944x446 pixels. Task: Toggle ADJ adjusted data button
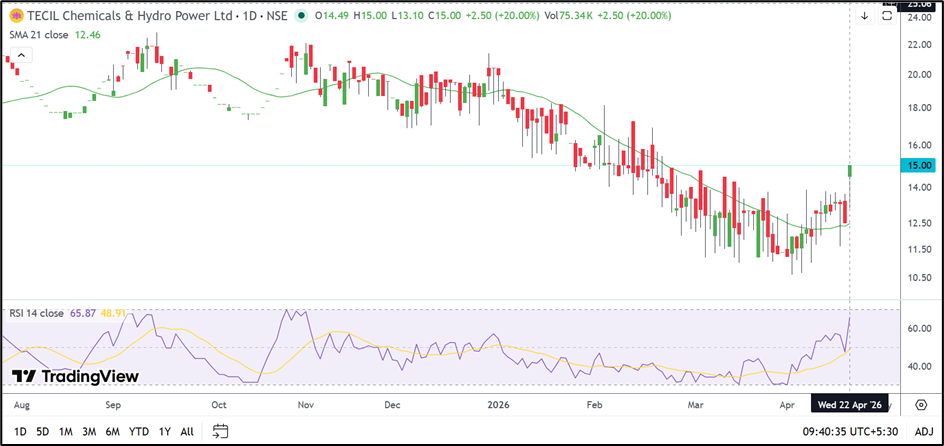click(923, 432)
